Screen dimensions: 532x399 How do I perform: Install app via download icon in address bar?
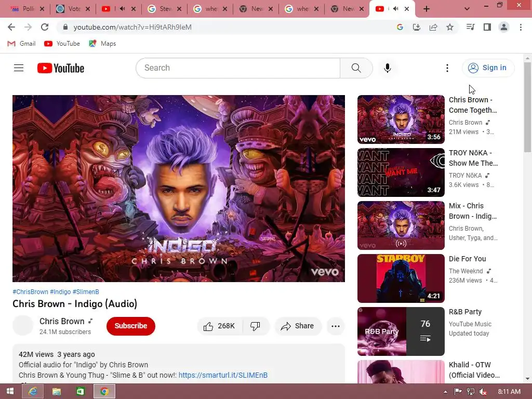click(x=417, y=27)
